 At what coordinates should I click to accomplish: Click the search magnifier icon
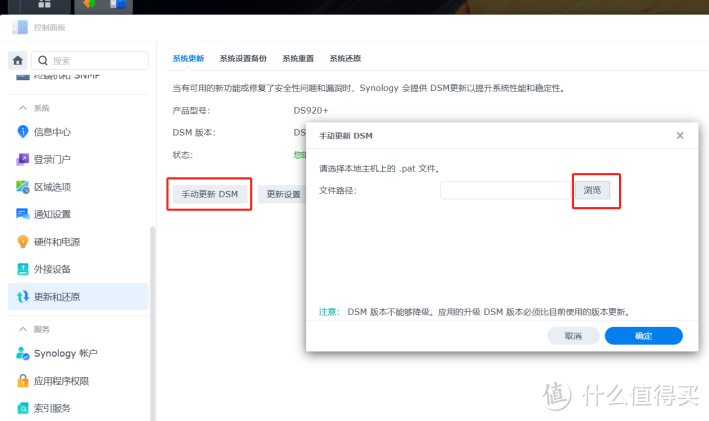tap(43, 61)
